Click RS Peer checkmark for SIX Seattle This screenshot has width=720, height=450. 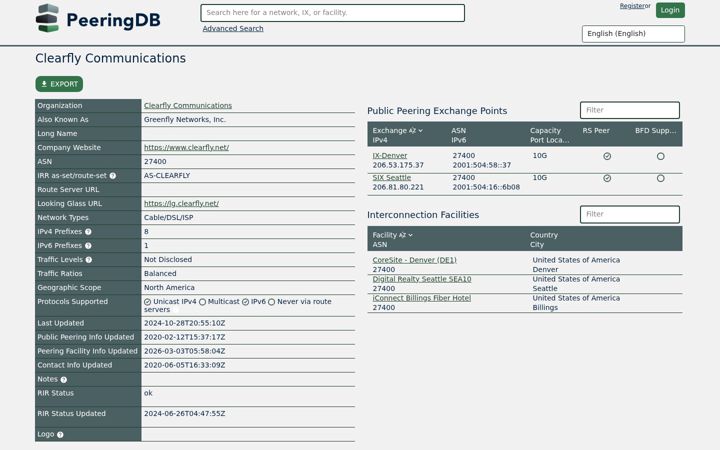point(607,179)
